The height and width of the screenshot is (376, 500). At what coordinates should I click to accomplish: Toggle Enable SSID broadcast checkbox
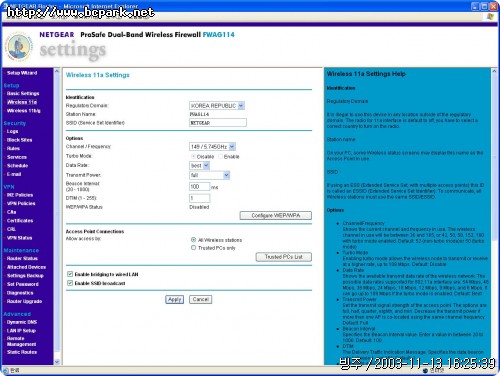pyautogui.click(x=70, y=283)
